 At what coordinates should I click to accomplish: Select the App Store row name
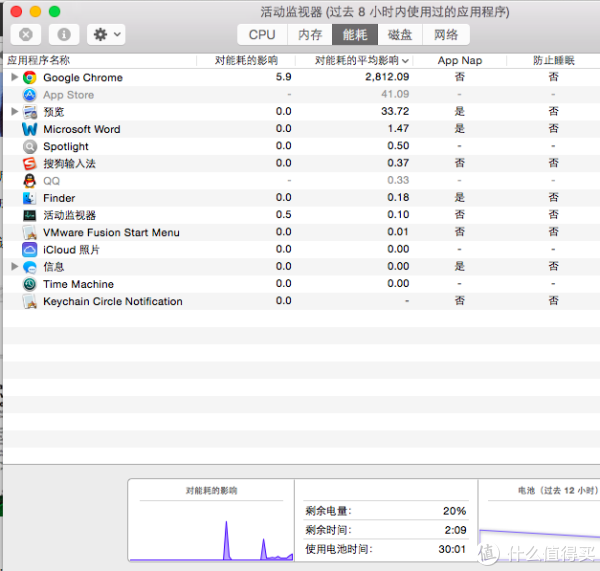[x=68, y=95]
